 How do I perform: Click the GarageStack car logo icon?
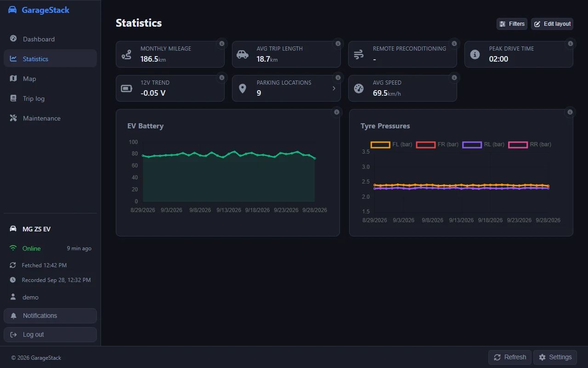pos(12,10)
